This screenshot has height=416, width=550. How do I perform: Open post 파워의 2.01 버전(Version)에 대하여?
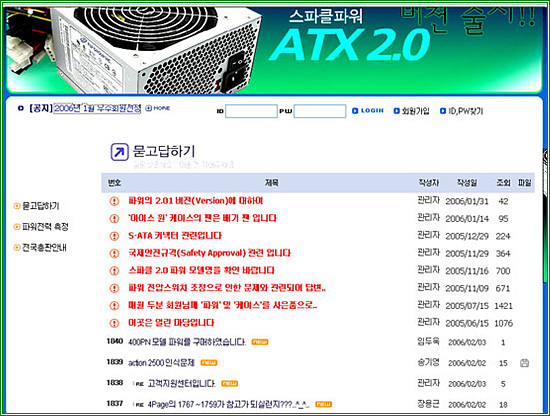pyautogui.click(x=196, y=201)
